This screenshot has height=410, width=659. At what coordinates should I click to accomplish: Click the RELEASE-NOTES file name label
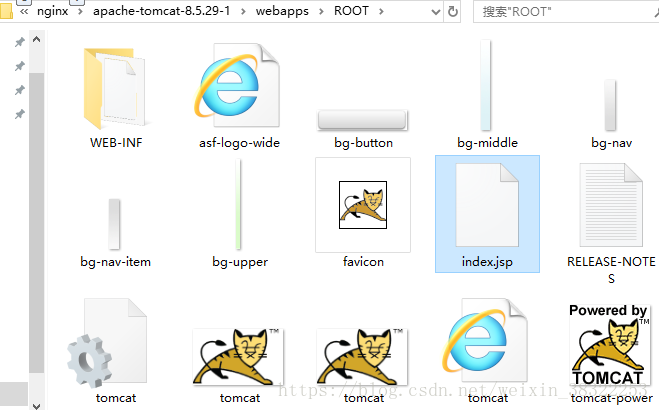pos(611,270)
